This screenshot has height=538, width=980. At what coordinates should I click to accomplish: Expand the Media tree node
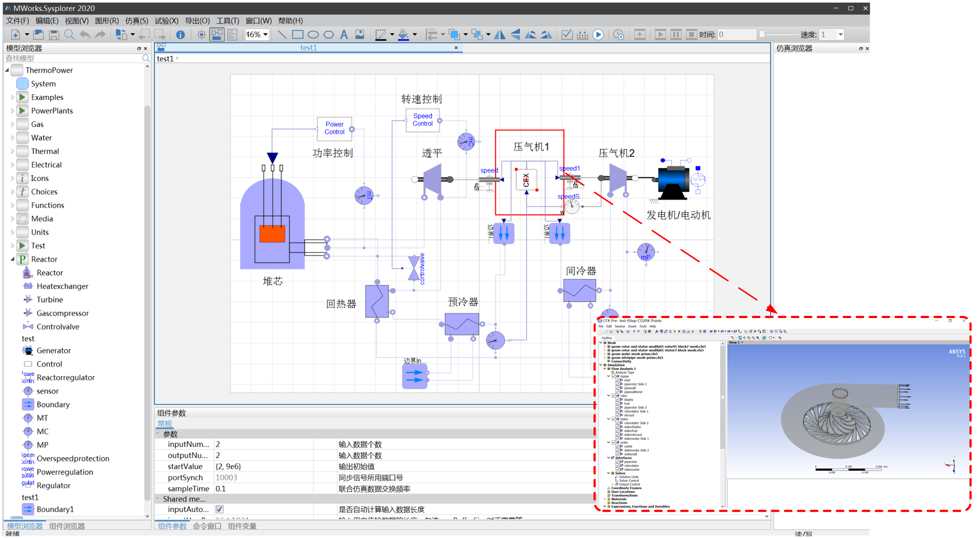pyautogui.click(x=13, y=219)
